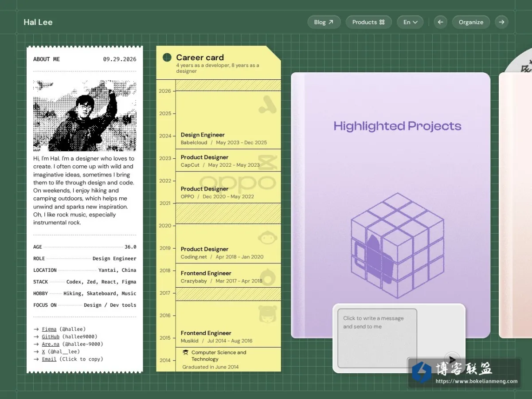
Task: Click the location value Yantai, China
Action: (117, 270)
